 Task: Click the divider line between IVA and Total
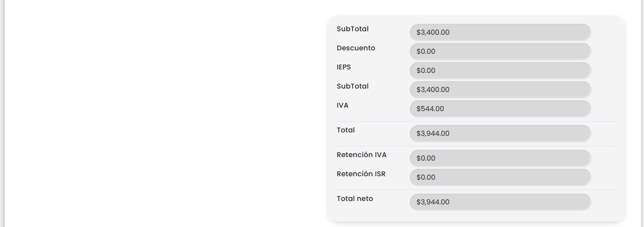[x=476, y=121]
